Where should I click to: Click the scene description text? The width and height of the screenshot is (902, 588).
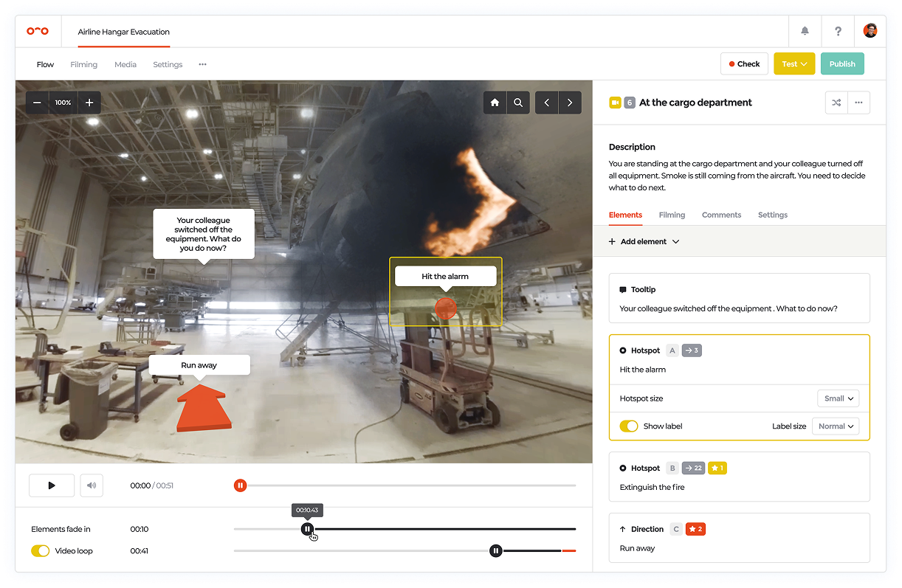click(x=737, y=176)
